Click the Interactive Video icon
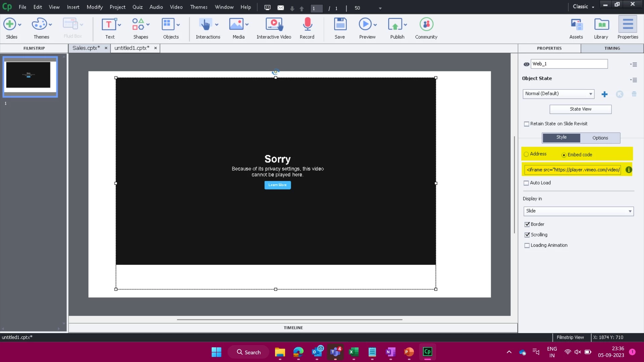 pyautogui.click(x=274, y=24)
